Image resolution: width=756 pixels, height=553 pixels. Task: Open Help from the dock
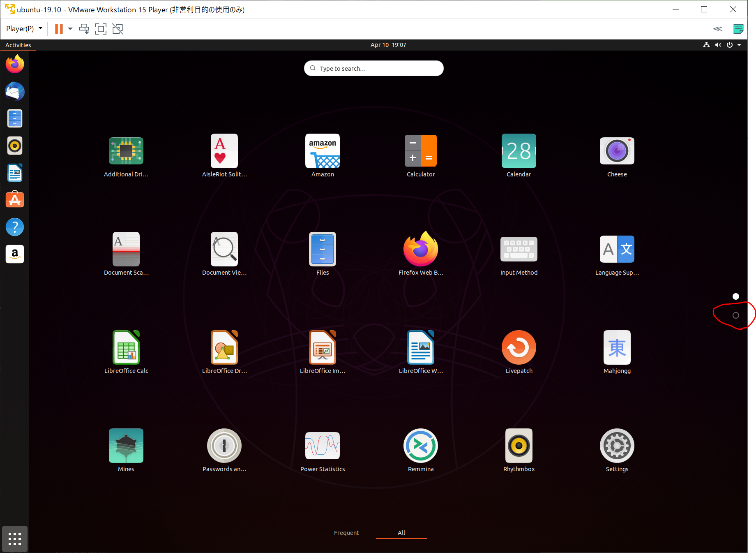pos(15,227)
